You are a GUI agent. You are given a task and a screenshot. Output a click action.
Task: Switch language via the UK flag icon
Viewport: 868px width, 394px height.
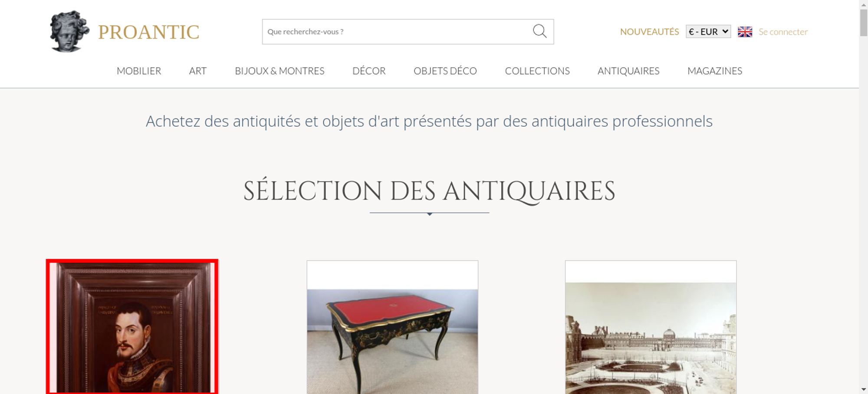[x=745, y=32]
